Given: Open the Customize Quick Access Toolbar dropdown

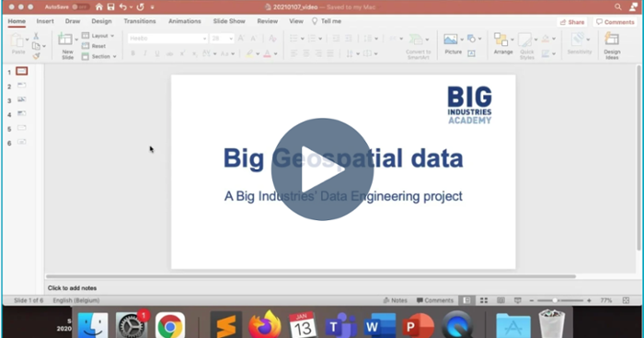Looking at the screenshot, I should 153,7.
